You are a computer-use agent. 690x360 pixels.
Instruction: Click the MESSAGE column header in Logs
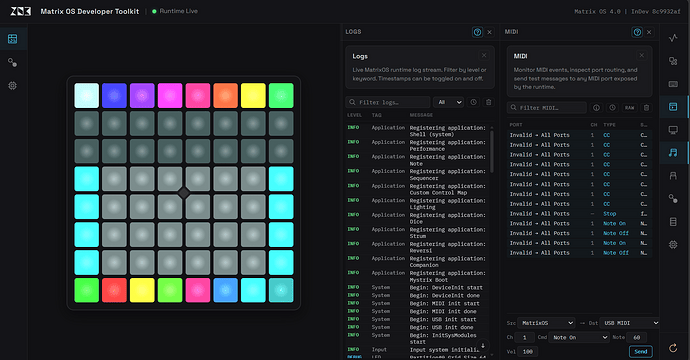pos(421,115)
